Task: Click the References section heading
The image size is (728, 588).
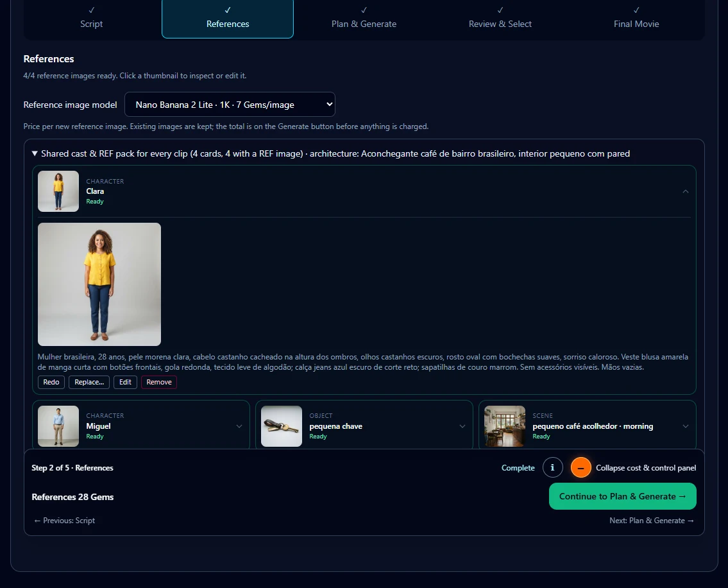Action: (49, 58)
